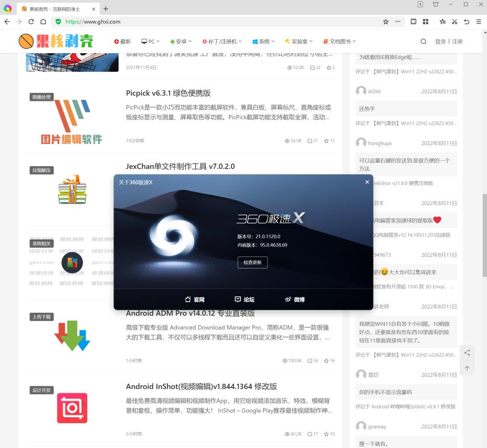Open the apps grid icon in toolbar
This screenshot has height=448, width=487.
pos(425,22)
